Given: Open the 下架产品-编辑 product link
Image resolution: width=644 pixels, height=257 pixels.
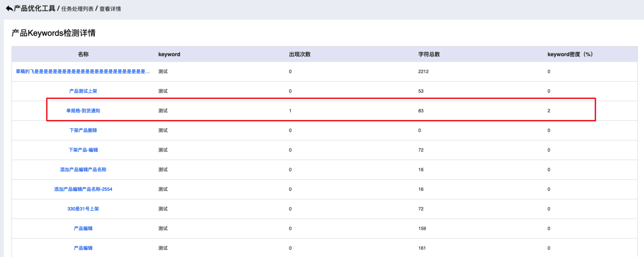Looking at the screenshot, I should pyautogui.click(x=83, y=150).
